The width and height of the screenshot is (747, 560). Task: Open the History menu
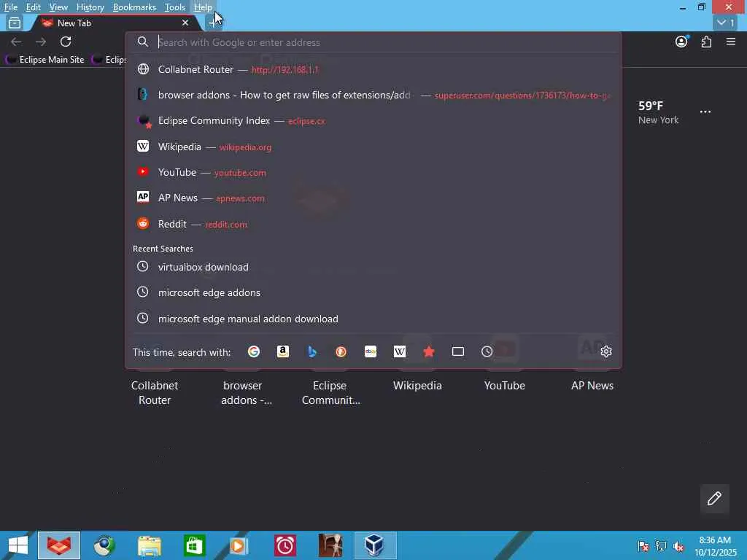point(90,7)
